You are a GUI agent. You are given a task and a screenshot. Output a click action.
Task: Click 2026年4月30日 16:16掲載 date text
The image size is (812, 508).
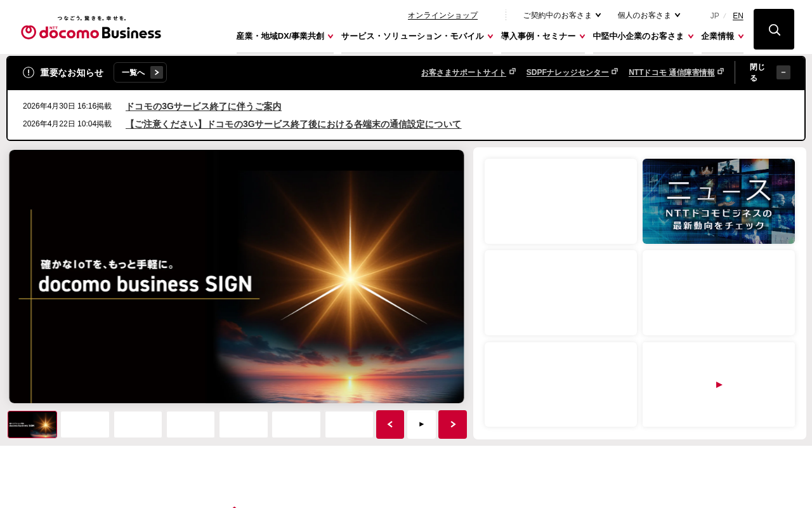67,107
